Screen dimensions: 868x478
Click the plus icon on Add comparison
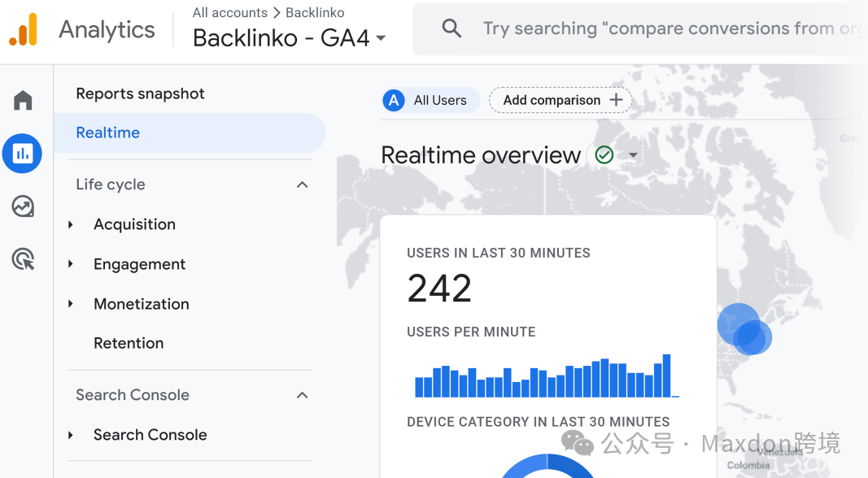[x=616, y=100]
